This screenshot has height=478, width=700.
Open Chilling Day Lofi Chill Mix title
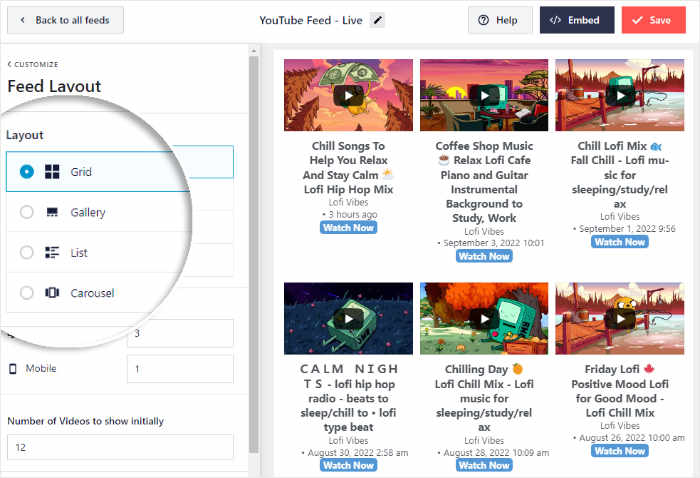(x=484, y=398)
